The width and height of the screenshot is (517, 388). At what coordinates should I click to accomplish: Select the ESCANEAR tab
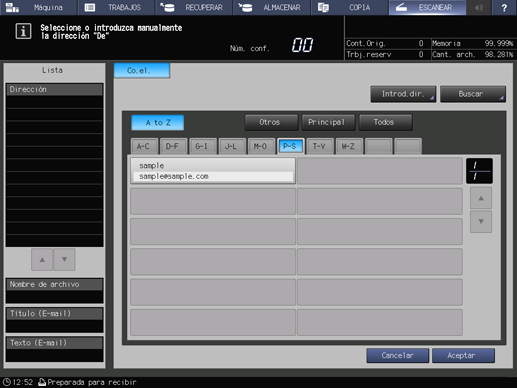click(x=427, y=7)
